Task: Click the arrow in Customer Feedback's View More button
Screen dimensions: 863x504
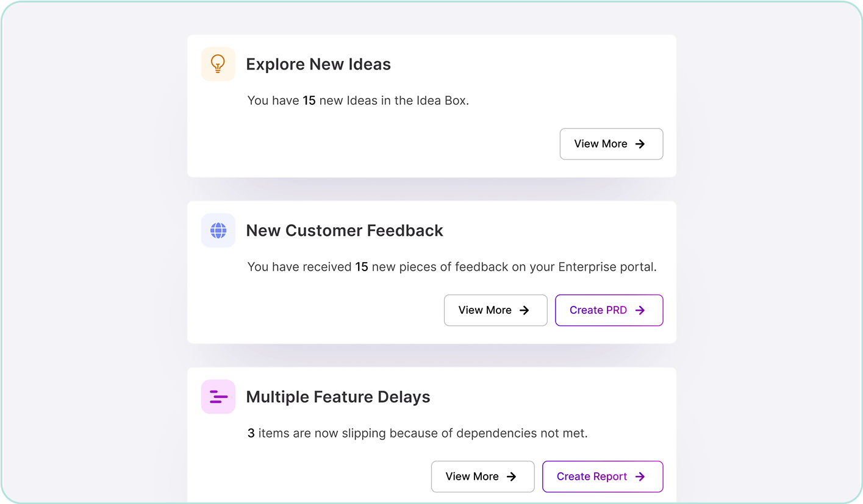Action: pos(524,310)
